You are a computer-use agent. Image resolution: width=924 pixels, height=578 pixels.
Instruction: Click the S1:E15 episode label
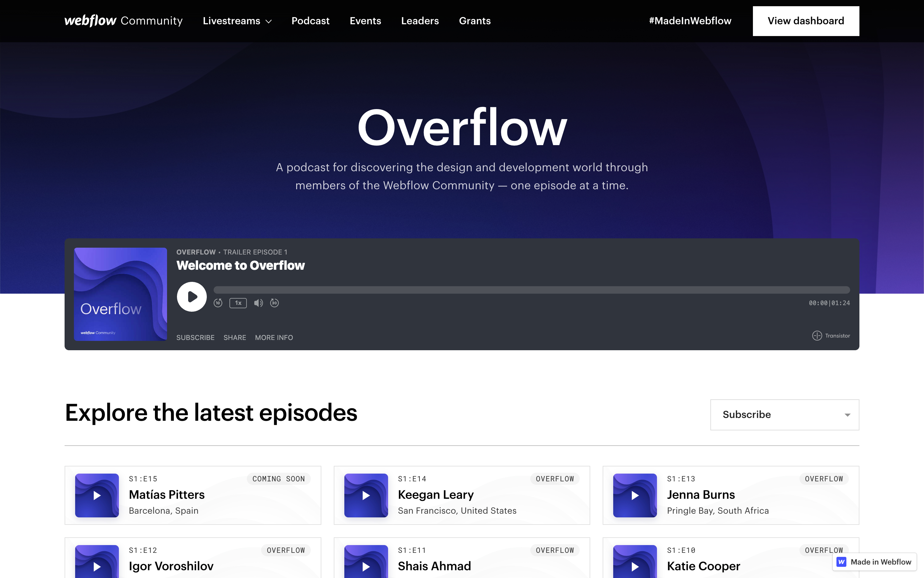click(143, 479)
